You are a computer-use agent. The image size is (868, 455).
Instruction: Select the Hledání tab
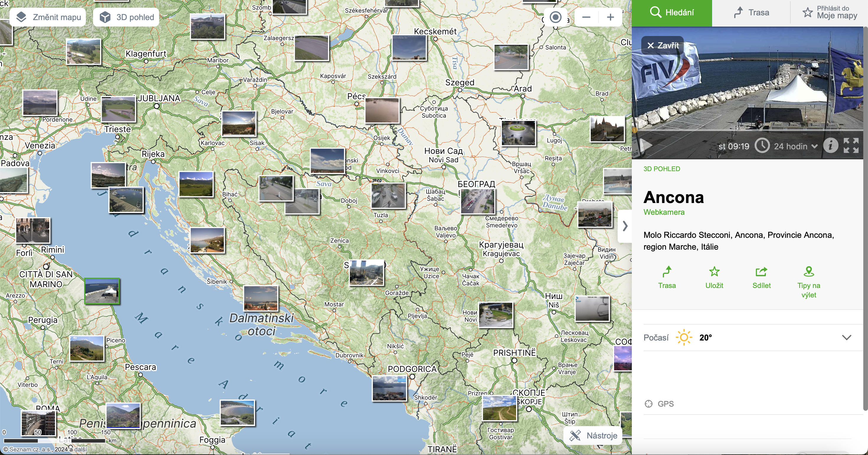(x=672, y=13)
